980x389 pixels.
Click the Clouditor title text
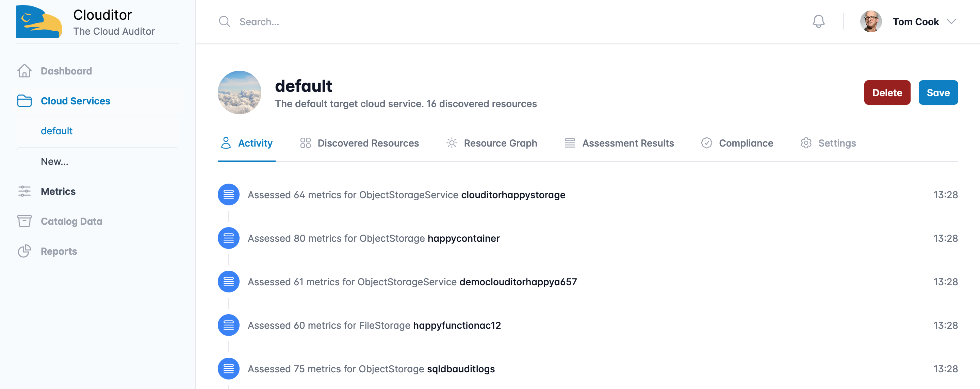point(102,15)
